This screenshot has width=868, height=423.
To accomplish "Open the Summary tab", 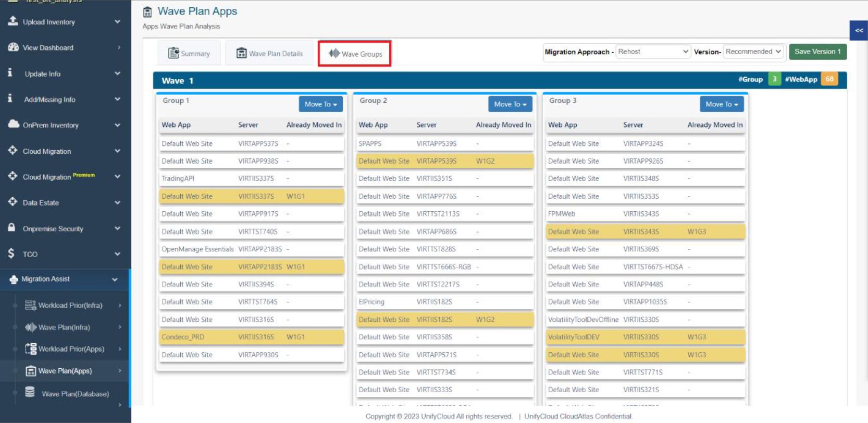I will [189, 53].
